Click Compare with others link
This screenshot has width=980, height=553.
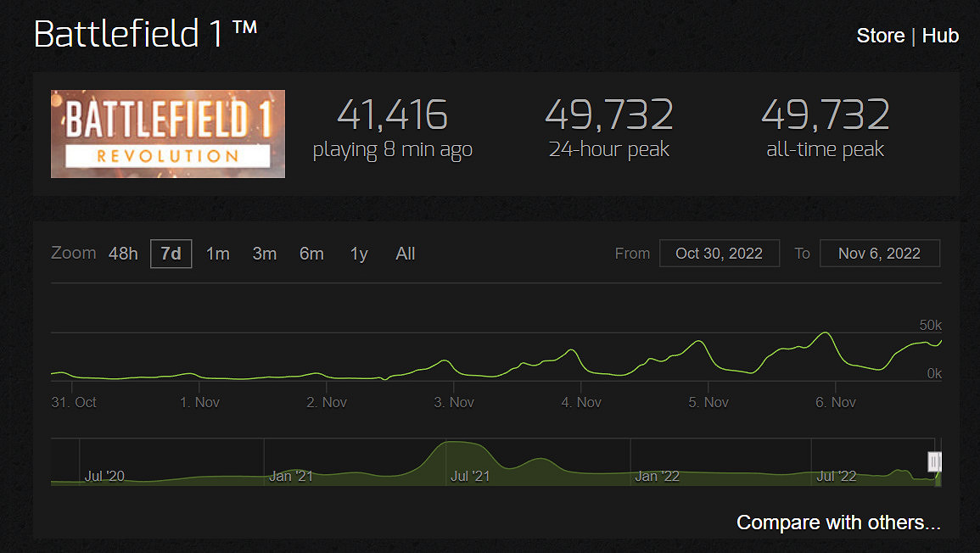click(x=838, y=522)
